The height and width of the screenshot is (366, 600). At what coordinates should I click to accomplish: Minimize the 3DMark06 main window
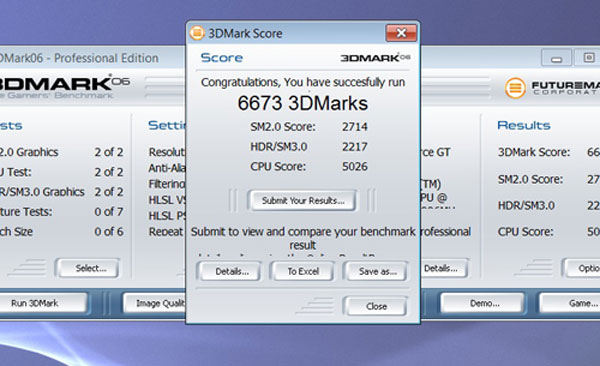click(556, 58)
